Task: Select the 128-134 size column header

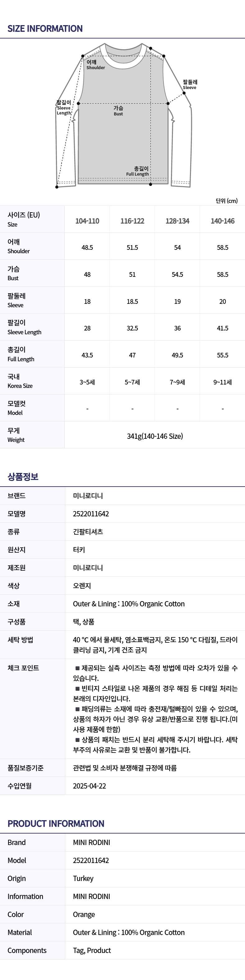Action: click(x=178, y=221)
